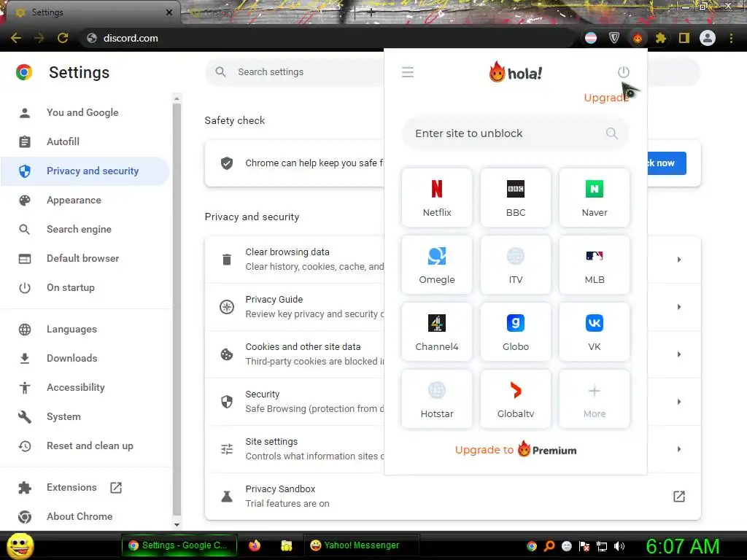Open Privacy Sandbox external link icon

tap(679, 496)
